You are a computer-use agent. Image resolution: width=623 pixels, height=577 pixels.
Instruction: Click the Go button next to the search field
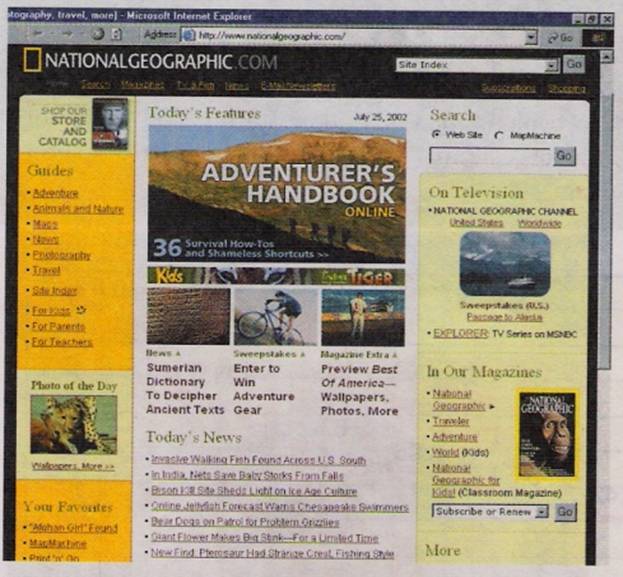(565, 155)
